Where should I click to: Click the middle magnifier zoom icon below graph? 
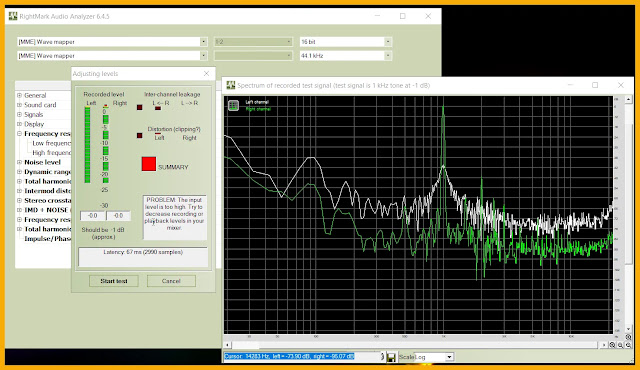620,345
